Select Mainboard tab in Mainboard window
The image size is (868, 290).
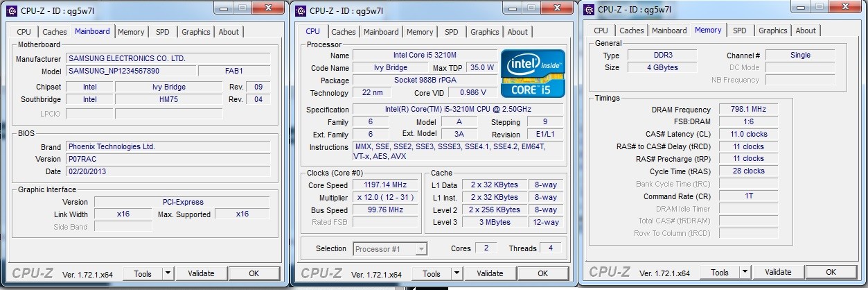[92, 31]
